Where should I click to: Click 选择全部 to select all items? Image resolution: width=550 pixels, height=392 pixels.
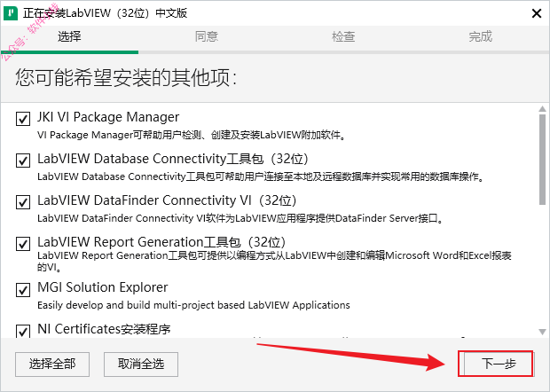(52, 365)
